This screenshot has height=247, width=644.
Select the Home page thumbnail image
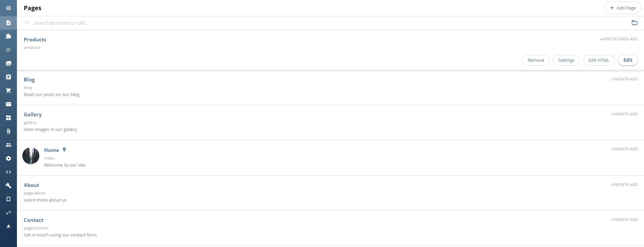click(31, 156)
